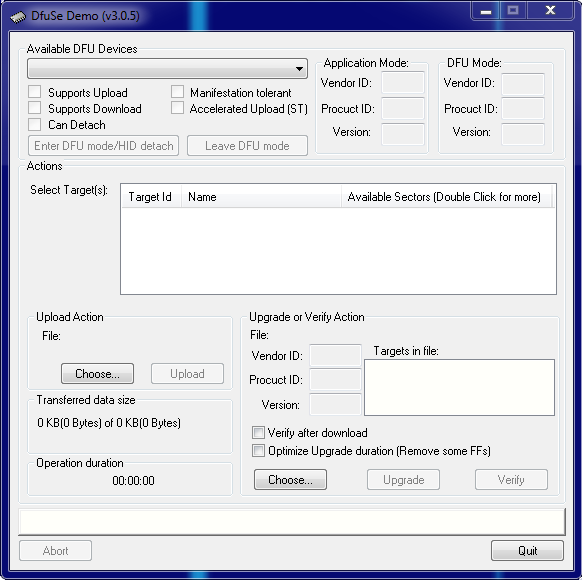
Task: Click Version field in Upgrade section
Action: pos(335,404)
